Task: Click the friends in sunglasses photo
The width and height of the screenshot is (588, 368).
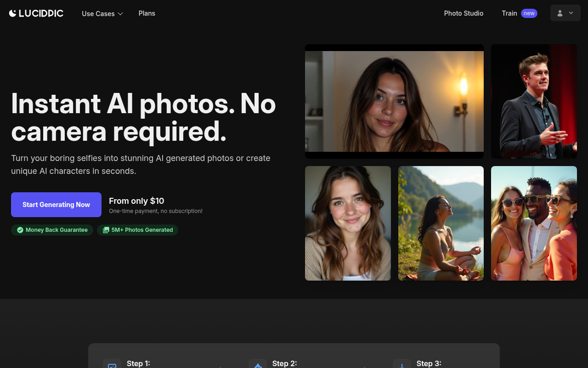Action: pos(534,223)
